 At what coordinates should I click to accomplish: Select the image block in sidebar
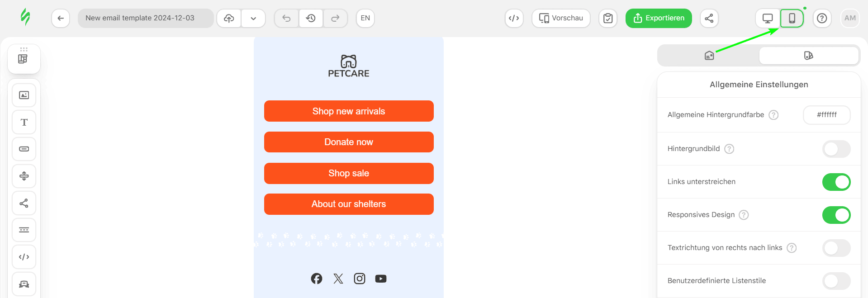tap(24, 95)
